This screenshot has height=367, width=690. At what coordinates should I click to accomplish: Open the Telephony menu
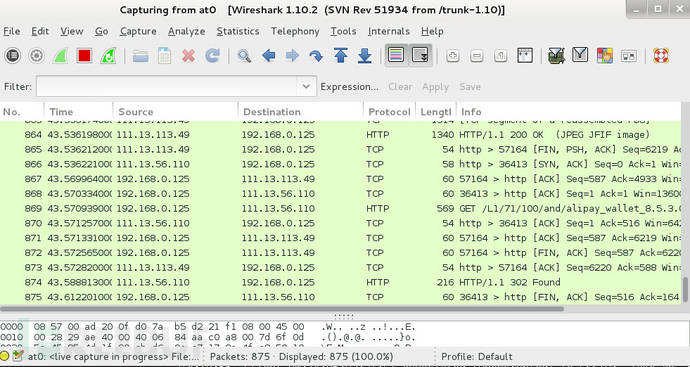(x=295, y=31)
